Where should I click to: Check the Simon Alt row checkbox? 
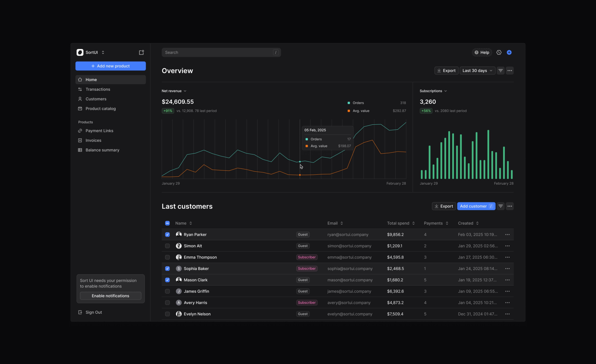tap(168, 246)
